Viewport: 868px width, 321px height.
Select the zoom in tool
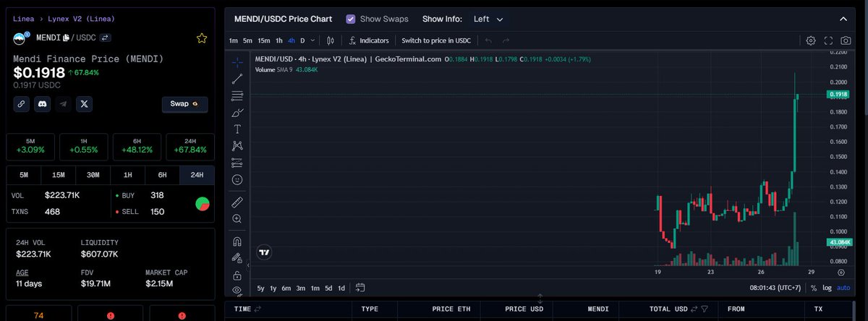237,218
